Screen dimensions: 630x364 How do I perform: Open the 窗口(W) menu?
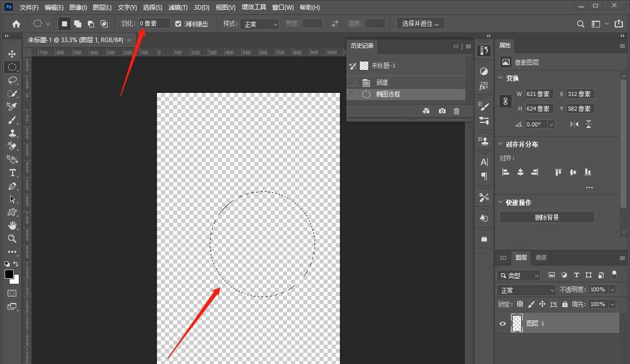pyautogui.click(x=283, y=8)
